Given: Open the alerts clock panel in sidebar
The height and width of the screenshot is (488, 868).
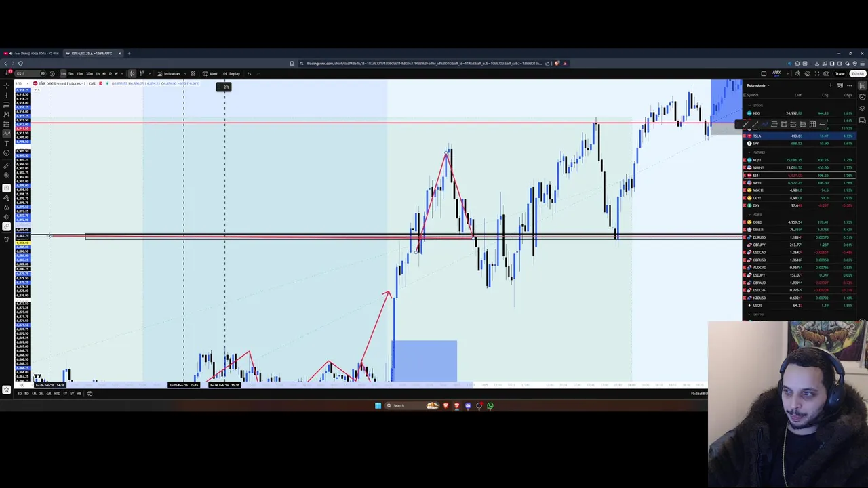Looking at the screenshot, I should coord(863,97).
